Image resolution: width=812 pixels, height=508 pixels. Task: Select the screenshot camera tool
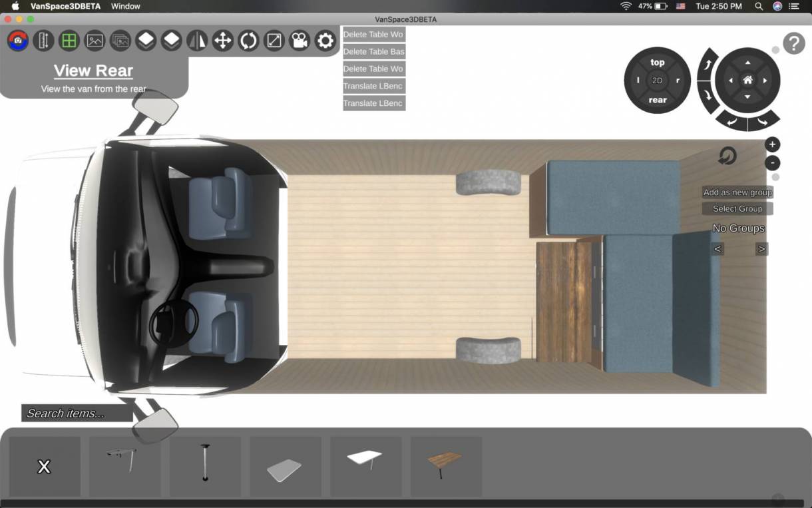pyautogui.click(x=17, y=40)
